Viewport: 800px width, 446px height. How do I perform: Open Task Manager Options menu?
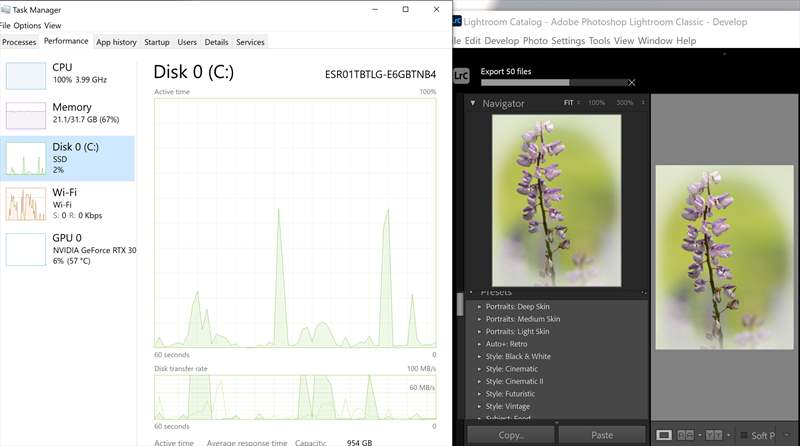point(27,26)
